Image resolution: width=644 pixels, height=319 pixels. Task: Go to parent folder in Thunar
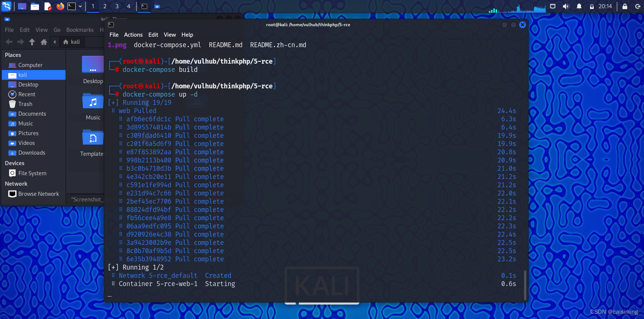point(32,42)
